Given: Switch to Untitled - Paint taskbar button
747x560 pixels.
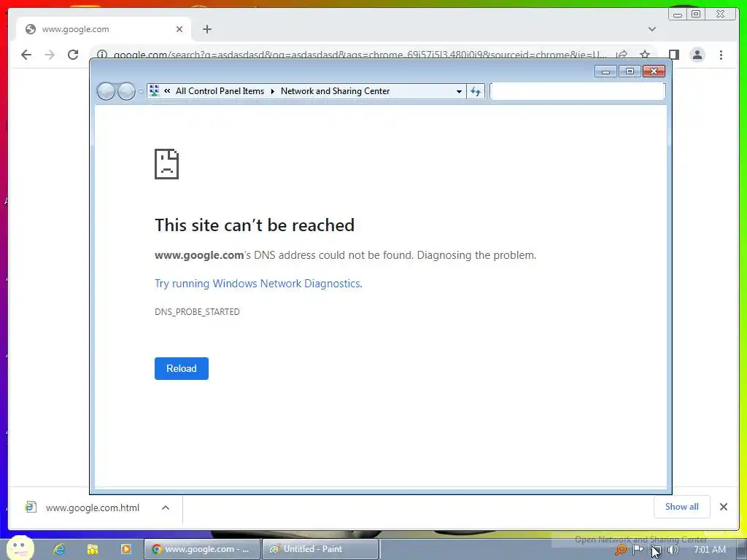Looking at the screenshot, I should tap(320, 549).
